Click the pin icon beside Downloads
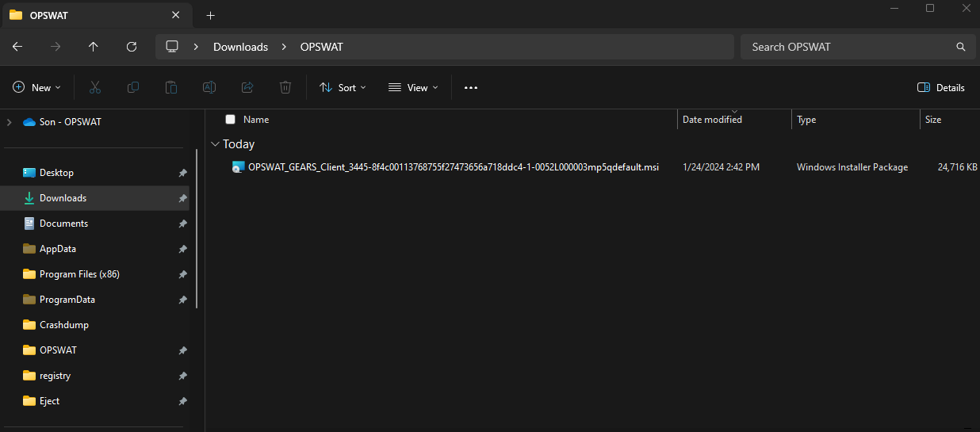Image resolution: width=980 pixels, height=432 pixels. click(x=183, y=198)
